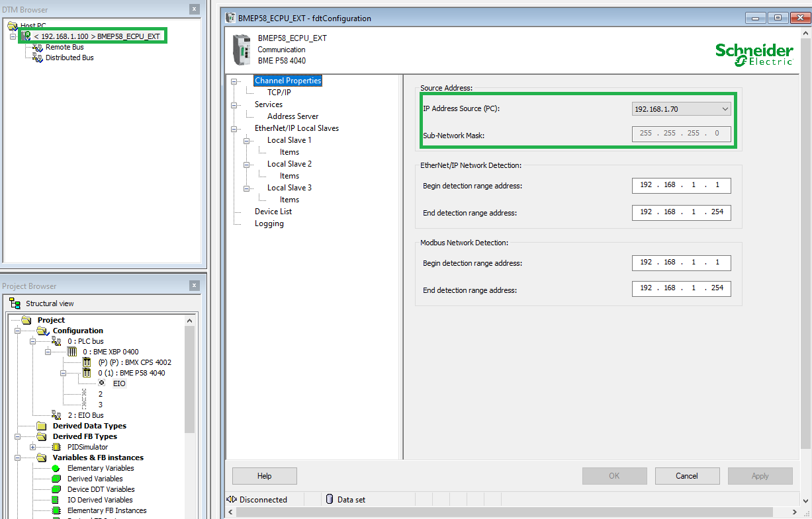The width and height of the screenshot is (812, 519).
Task: Click the EIO port icon
Action: click(101, 383)
